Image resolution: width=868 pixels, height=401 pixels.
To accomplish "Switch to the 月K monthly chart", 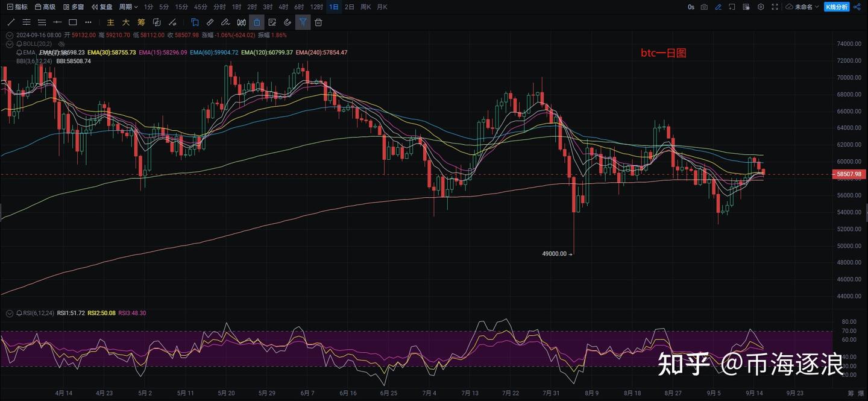I will click(382, 7).
